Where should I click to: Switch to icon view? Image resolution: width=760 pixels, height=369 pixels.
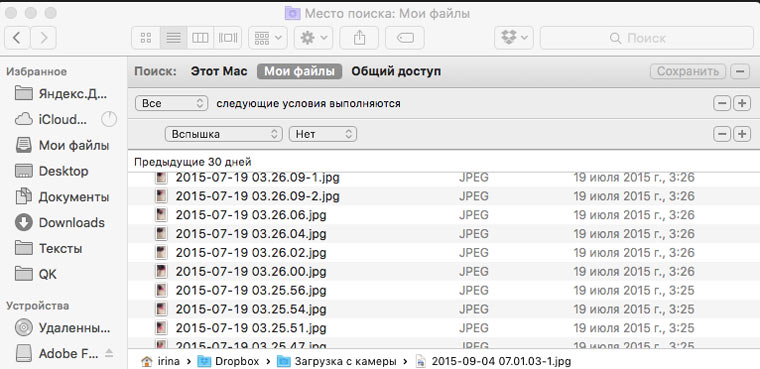146,38
